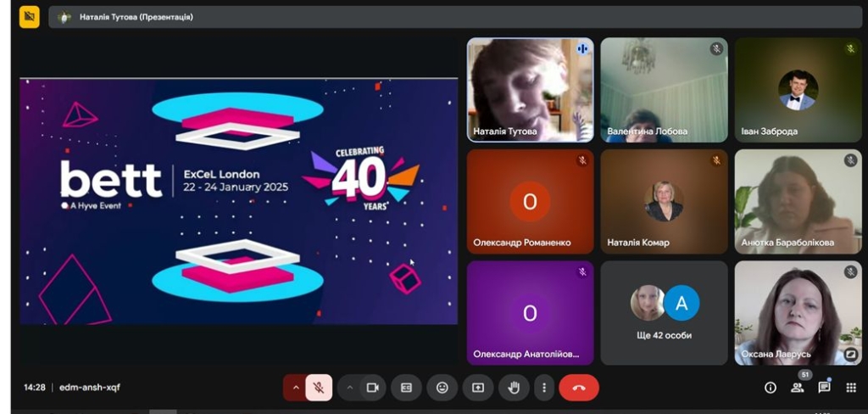Viewport: 868px width, 414px height.
Task: Open meeting details info icon
Action: [771, 388]
